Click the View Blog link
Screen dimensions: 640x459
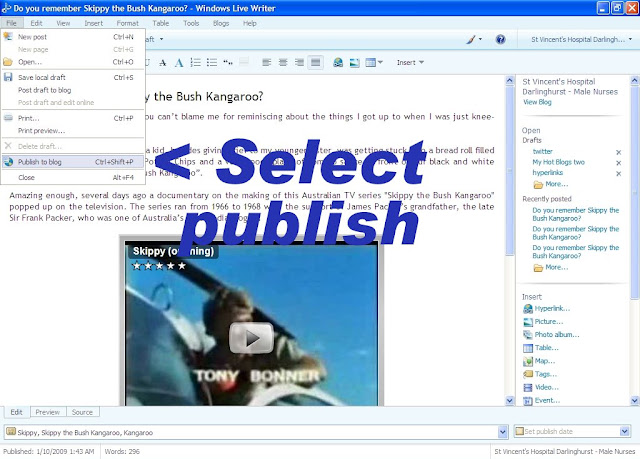click(x=537, y=102)
